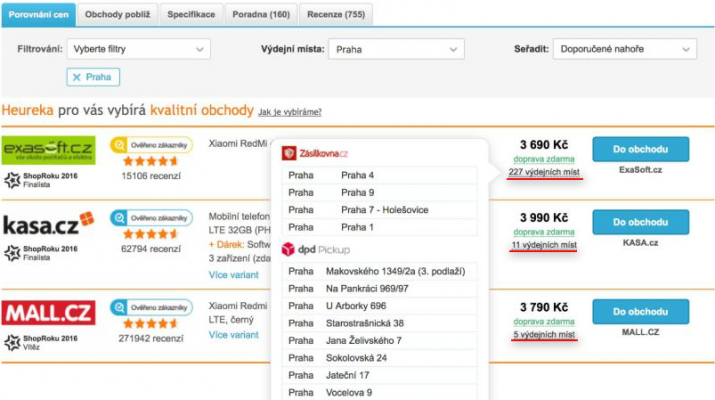Select Praha 7 - Holešovice pickup location
This screenshot has height=400, width=715.
(385, 209)
